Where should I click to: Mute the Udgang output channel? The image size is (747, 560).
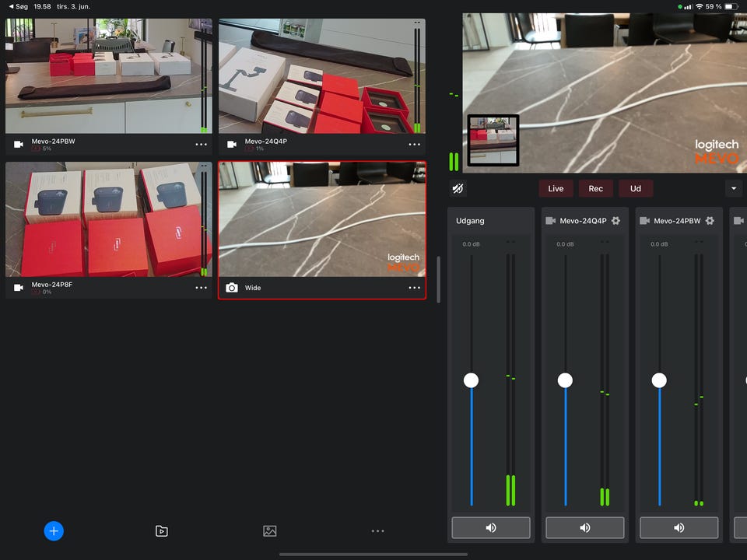pyautogui.click(x=491, y=527)
